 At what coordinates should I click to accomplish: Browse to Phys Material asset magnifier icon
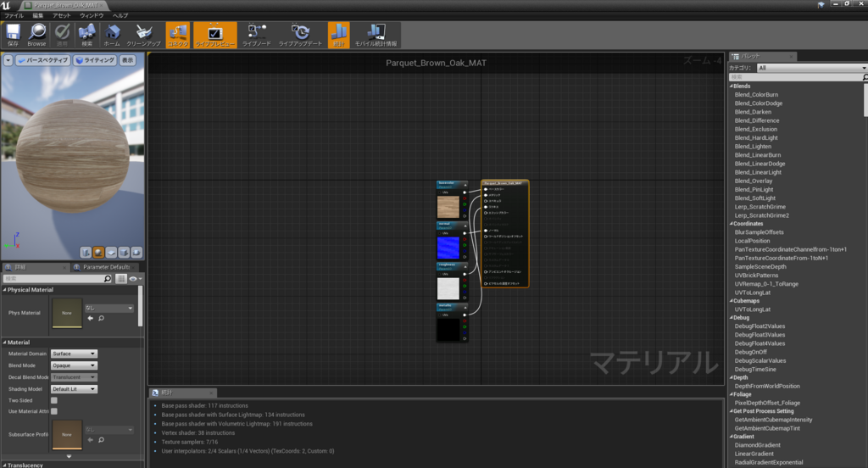coord(102,319)
